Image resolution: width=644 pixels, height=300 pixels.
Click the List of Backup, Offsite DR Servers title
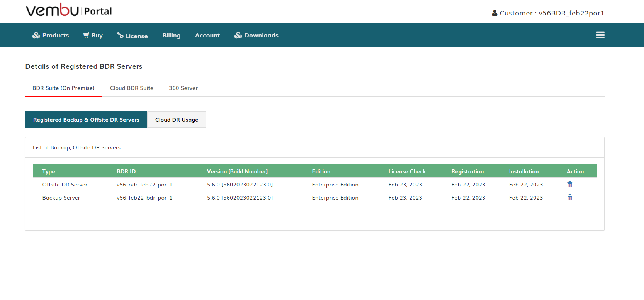point(76,147)
